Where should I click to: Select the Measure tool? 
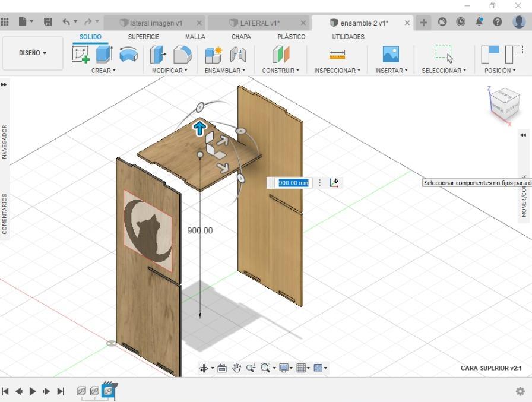(x=337, y=54)
